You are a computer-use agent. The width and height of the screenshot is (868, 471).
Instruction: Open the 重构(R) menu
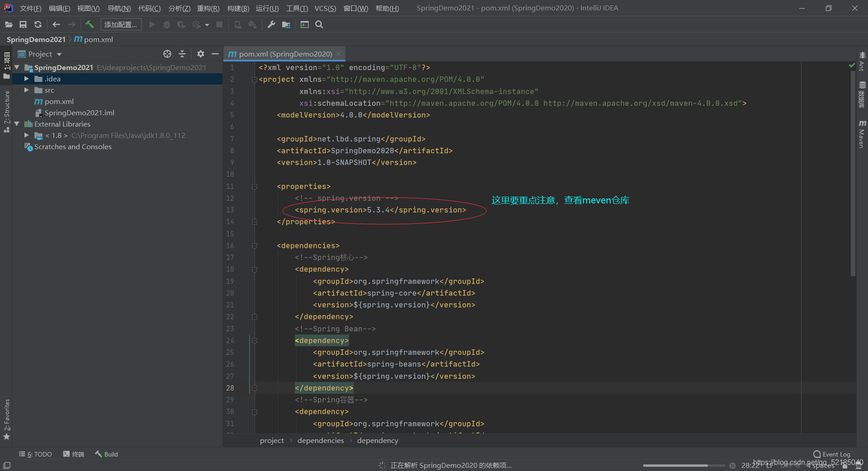coord(208,9)
